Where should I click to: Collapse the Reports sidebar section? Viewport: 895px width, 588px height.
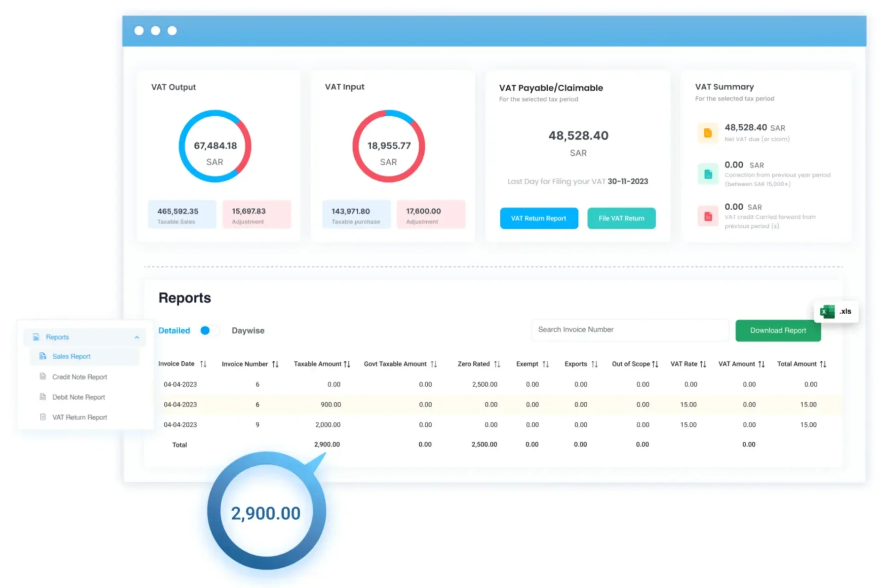coord(136,337)
